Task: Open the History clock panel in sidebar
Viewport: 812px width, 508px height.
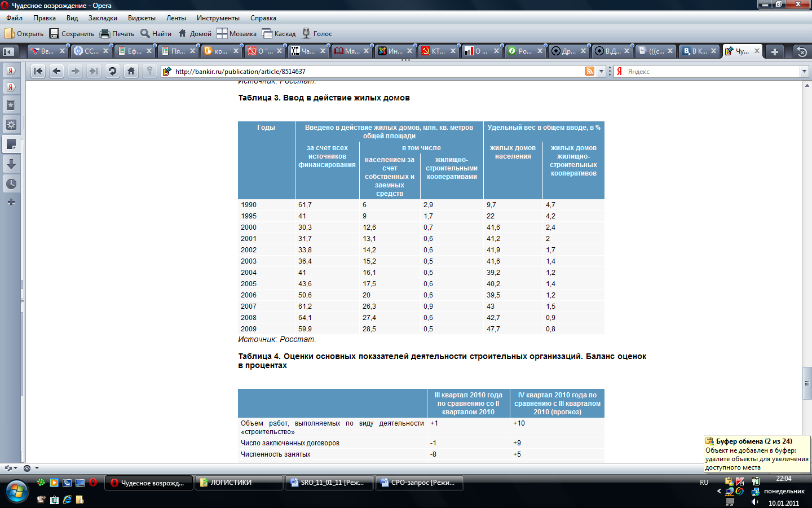Action: (x=11, y=184)
